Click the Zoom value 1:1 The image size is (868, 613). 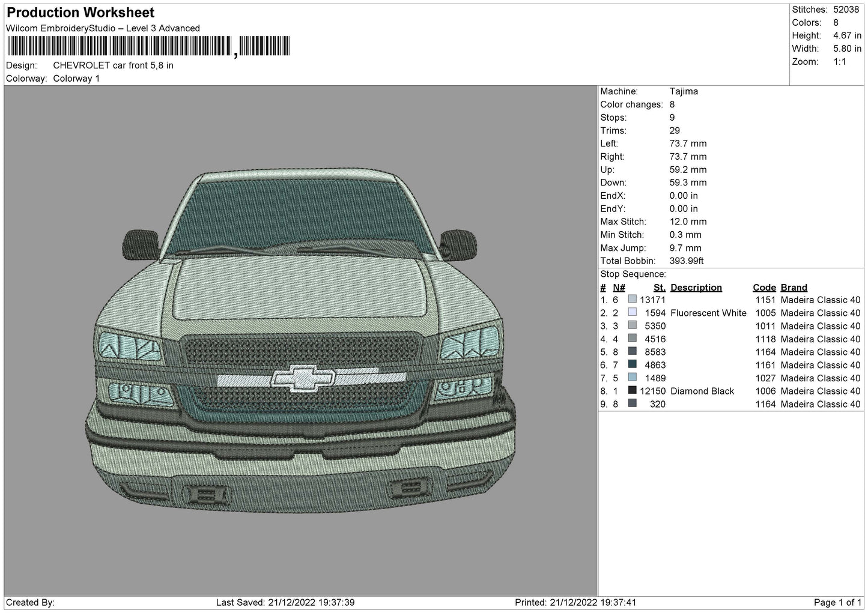840,62
